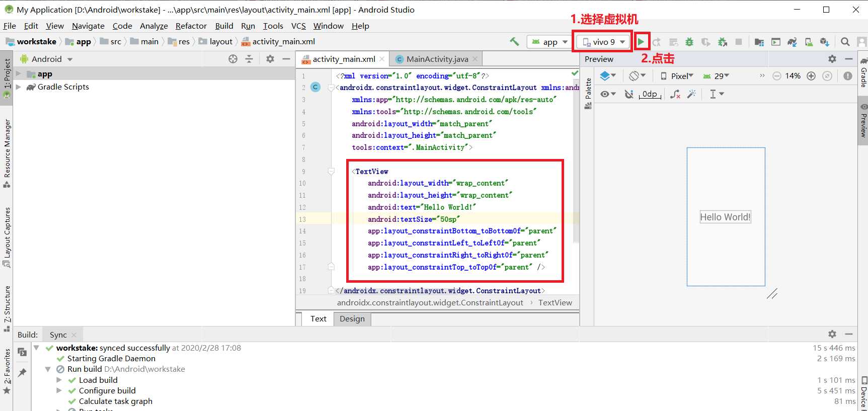Open the Design Surface layers dropdown
The width and height of the screenshot is (868, 411).
[x=608, y=76]
